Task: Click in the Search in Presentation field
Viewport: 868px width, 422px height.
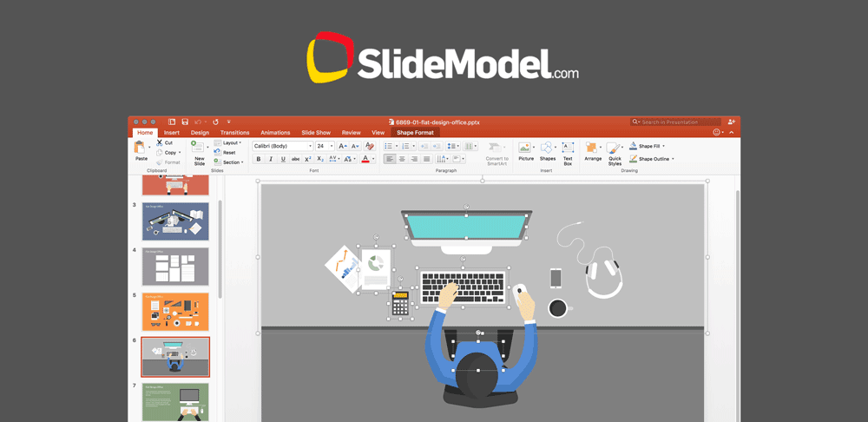Action: [676, 122]
